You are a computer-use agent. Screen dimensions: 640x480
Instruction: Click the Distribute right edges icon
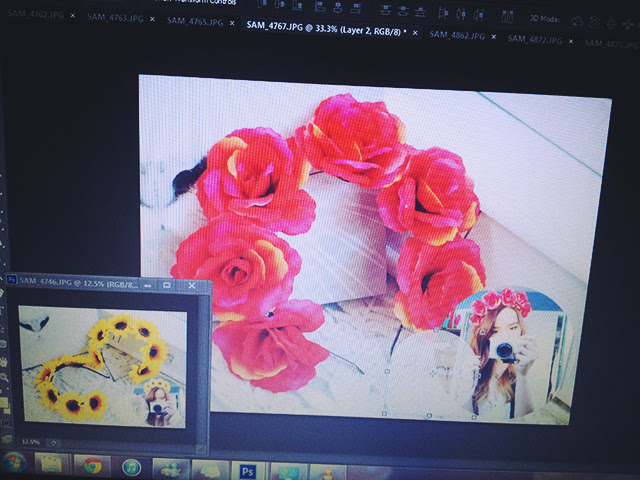point(479,15)
